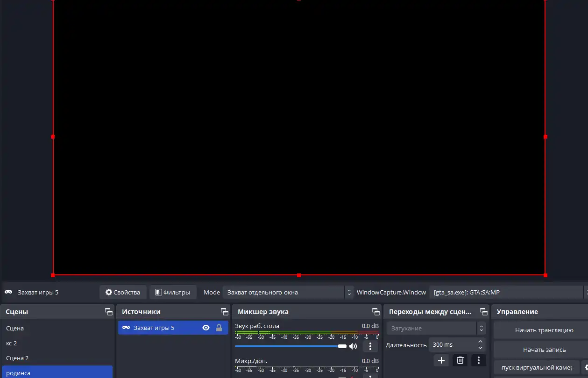This screenshot has width=588, height=378.
Task: Mute the Звук раб. стола speaker
Action: (353, 346)
